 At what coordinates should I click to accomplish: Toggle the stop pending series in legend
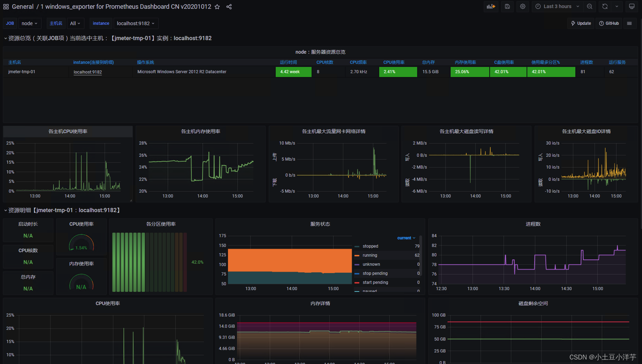pos(375,273)
